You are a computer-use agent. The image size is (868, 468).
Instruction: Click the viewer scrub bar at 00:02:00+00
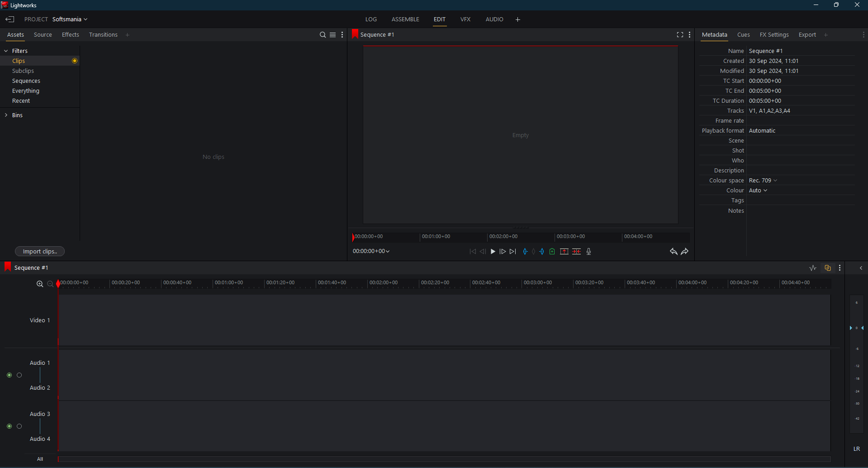click(503, 237)
